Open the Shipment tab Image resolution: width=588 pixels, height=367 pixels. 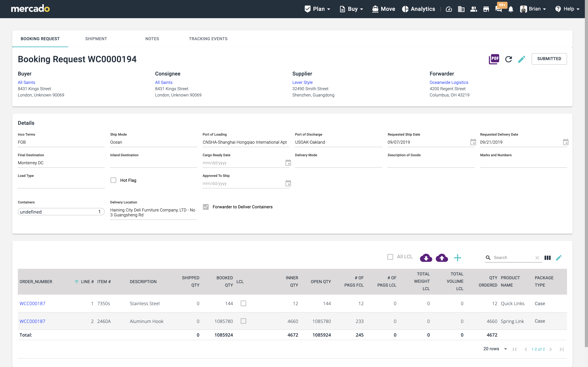click(x=96, y=39)
